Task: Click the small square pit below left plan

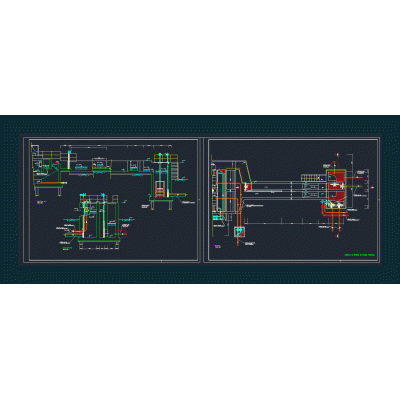Action: coord(239,232)
